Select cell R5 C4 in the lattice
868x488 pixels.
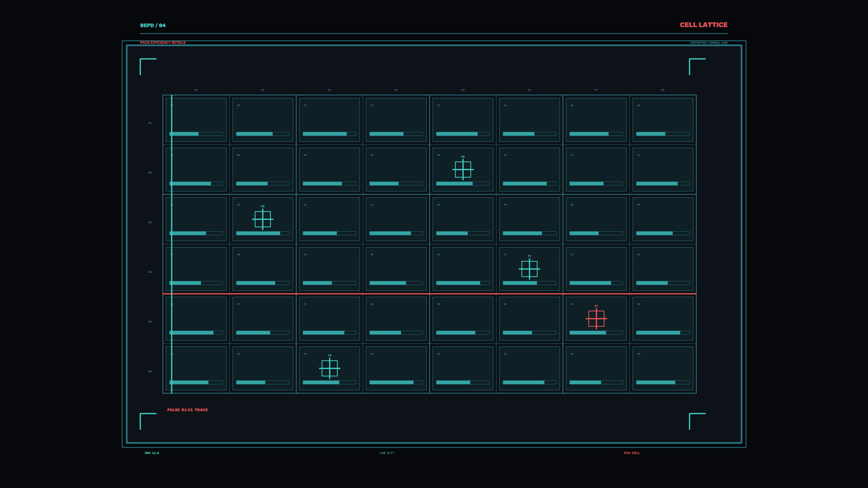point(396,319)
